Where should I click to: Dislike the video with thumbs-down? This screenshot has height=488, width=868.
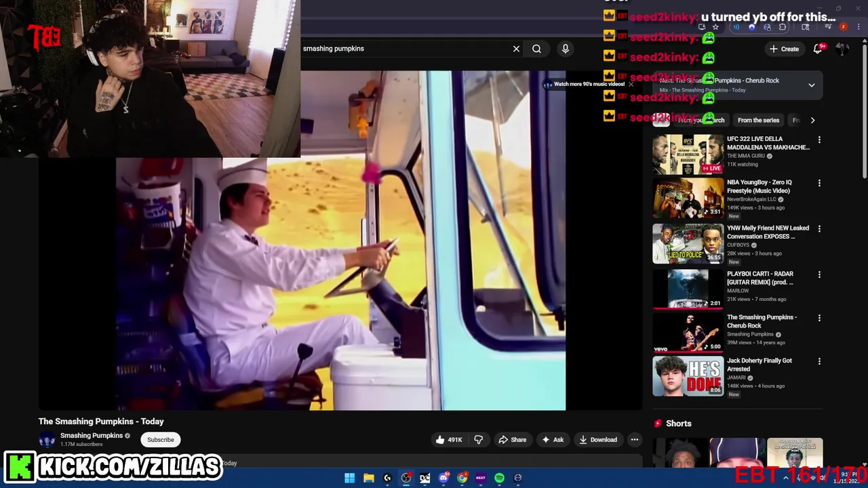click(479, 440)
